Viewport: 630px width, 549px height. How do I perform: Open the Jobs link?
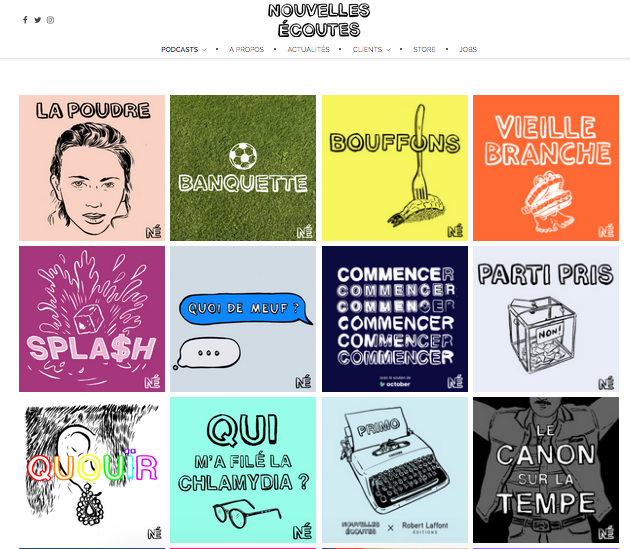(x=468, y=49)
